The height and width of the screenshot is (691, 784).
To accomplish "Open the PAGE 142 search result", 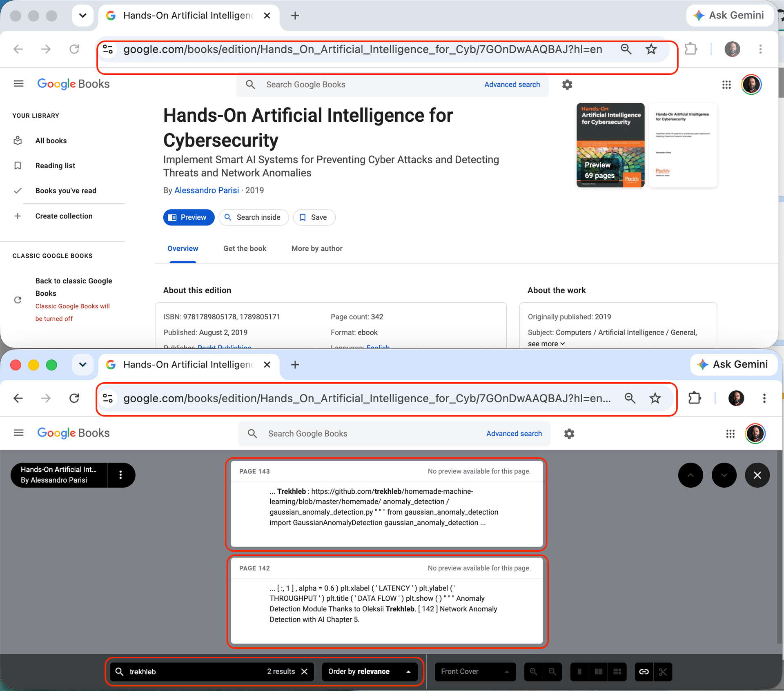I will point(387,601).
